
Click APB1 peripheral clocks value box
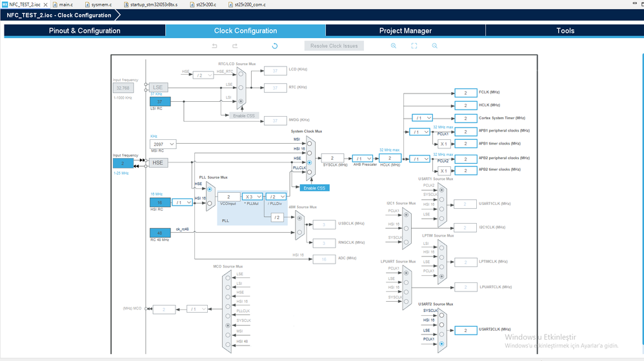465,132
